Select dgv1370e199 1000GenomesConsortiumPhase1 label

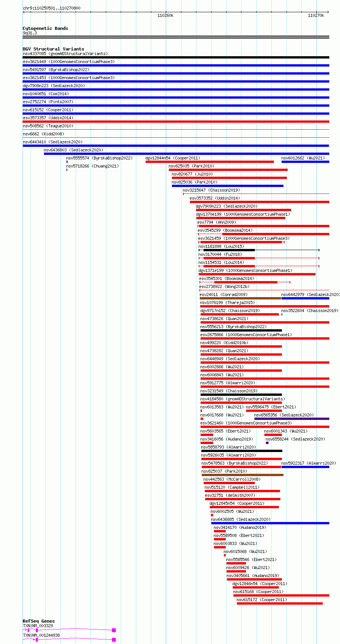[x=243, y=214]
